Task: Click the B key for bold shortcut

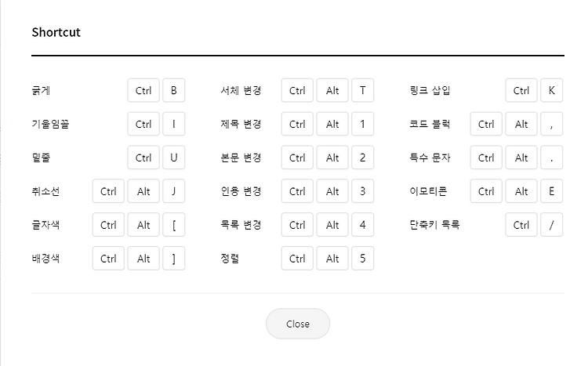Action: [x=173, y=90]
